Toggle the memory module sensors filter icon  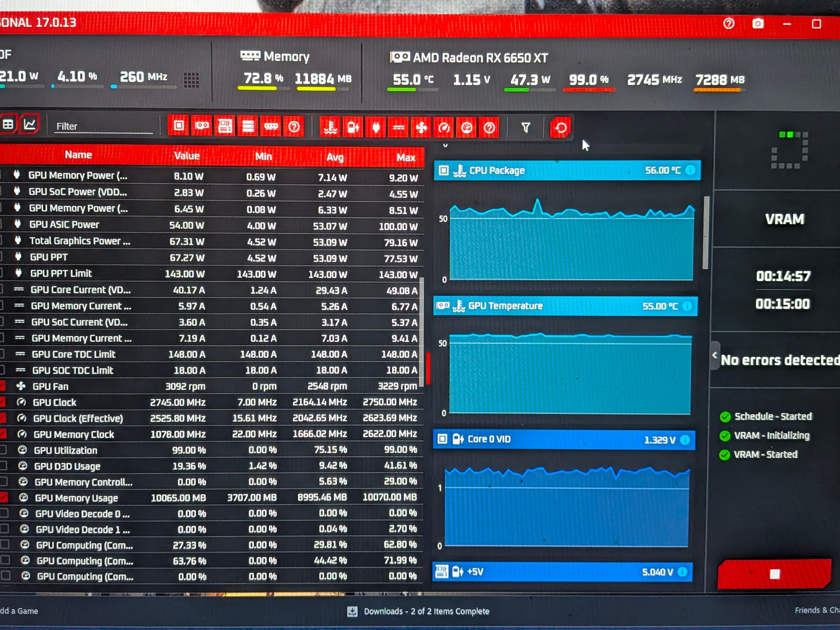[x=271, y=127]
